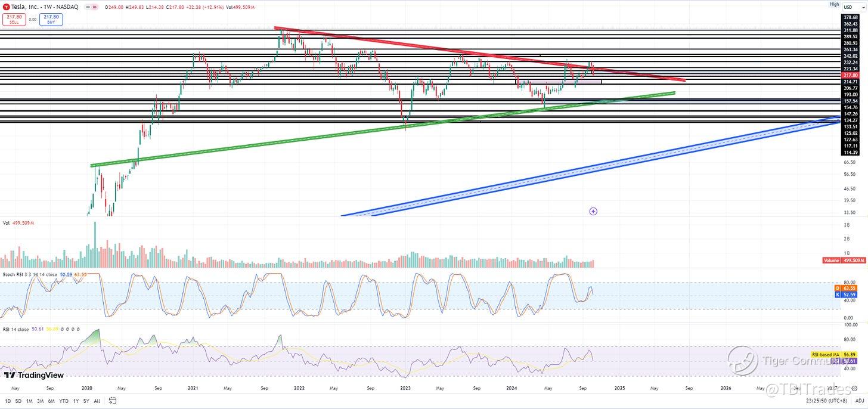Click the 0.00 spread value between Sell and Buy
This screenshot has width=868, height=409.
coord(32,19)
